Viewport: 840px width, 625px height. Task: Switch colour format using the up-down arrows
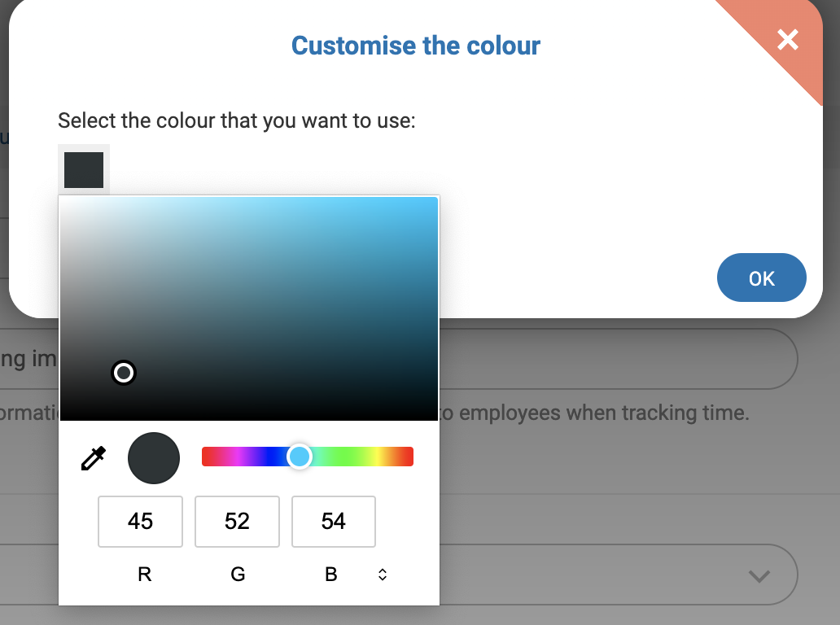[x=383, y=575]
